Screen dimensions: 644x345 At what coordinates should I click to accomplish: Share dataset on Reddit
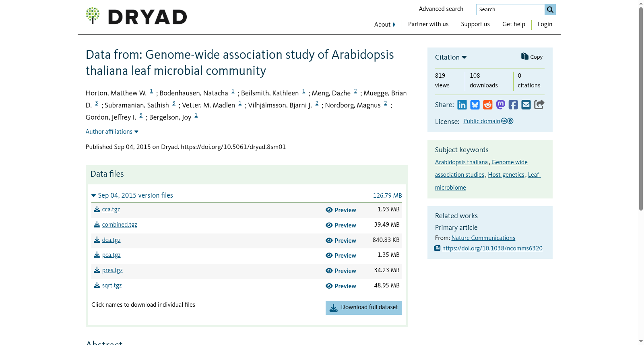[488, 105]
